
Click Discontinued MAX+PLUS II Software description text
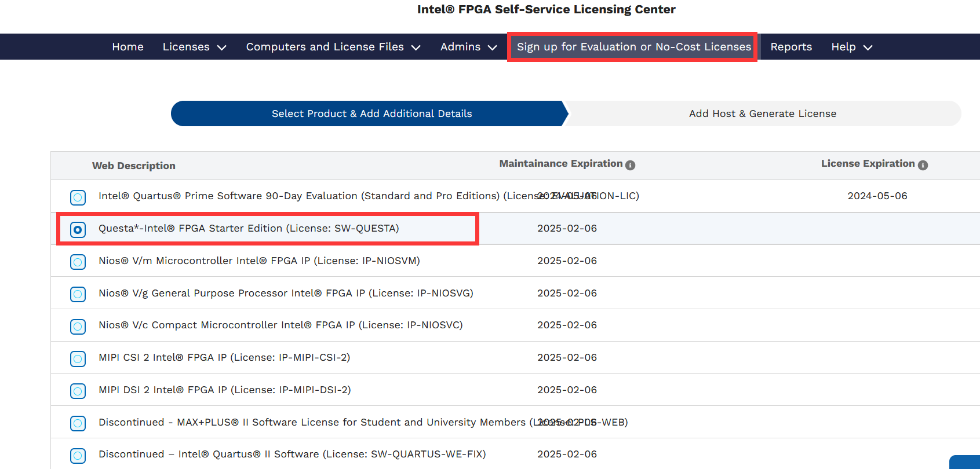[x=363, y=422]
